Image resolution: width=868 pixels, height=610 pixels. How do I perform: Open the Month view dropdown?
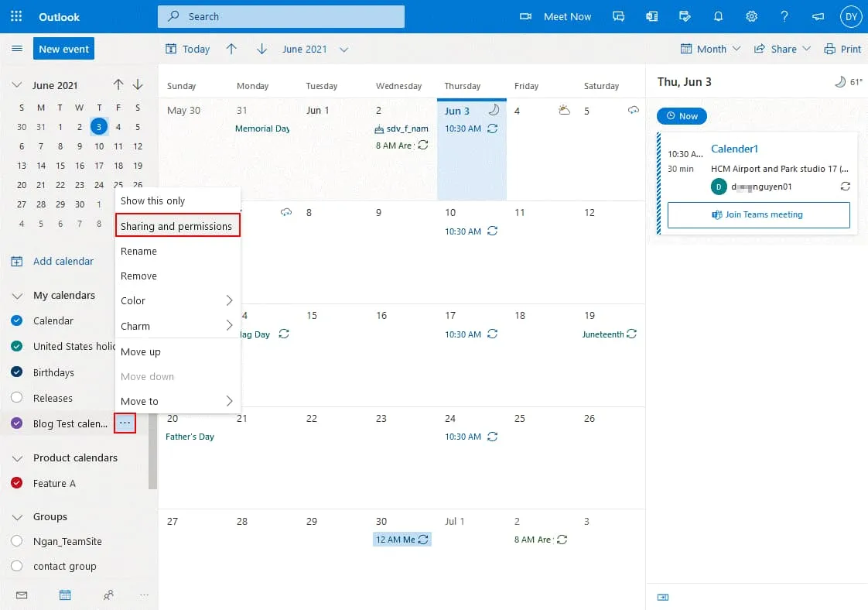tap(711, 49)
